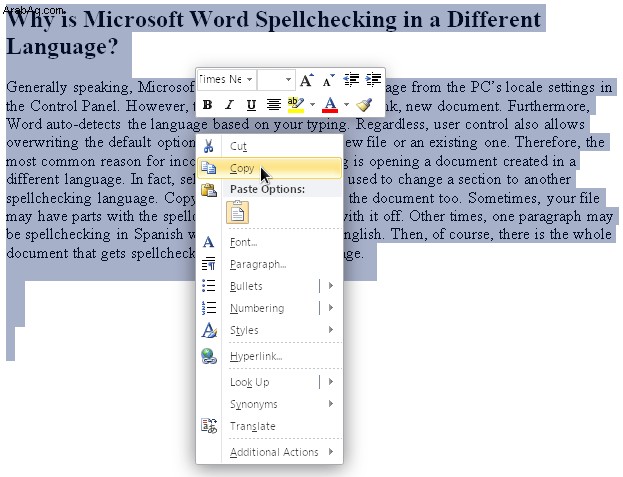
Task: Open Additional Actions submenu
Action: 269,452
